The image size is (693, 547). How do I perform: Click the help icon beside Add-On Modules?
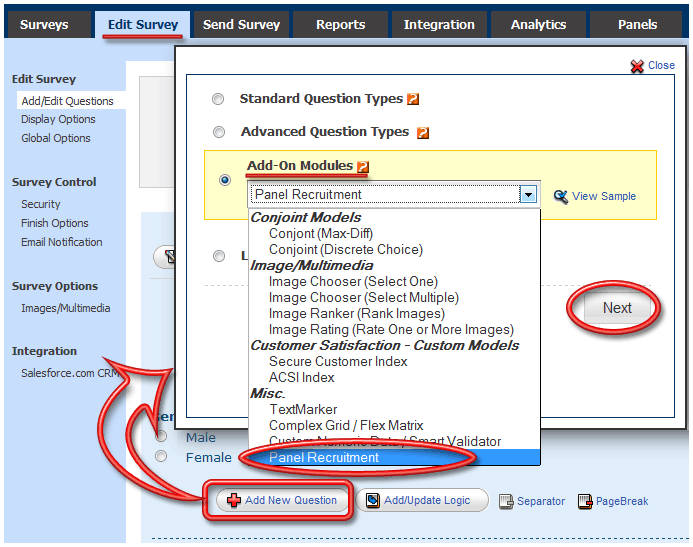click(x=363, y=167)
